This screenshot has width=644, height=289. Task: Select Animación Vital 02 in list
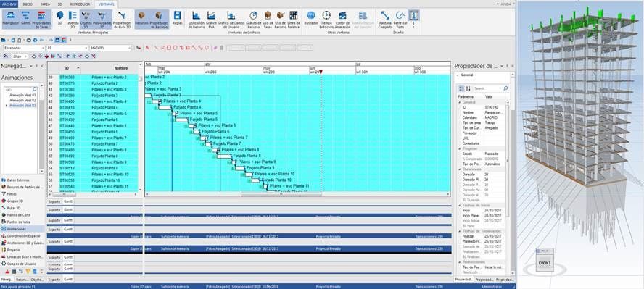tap(22, 100)
